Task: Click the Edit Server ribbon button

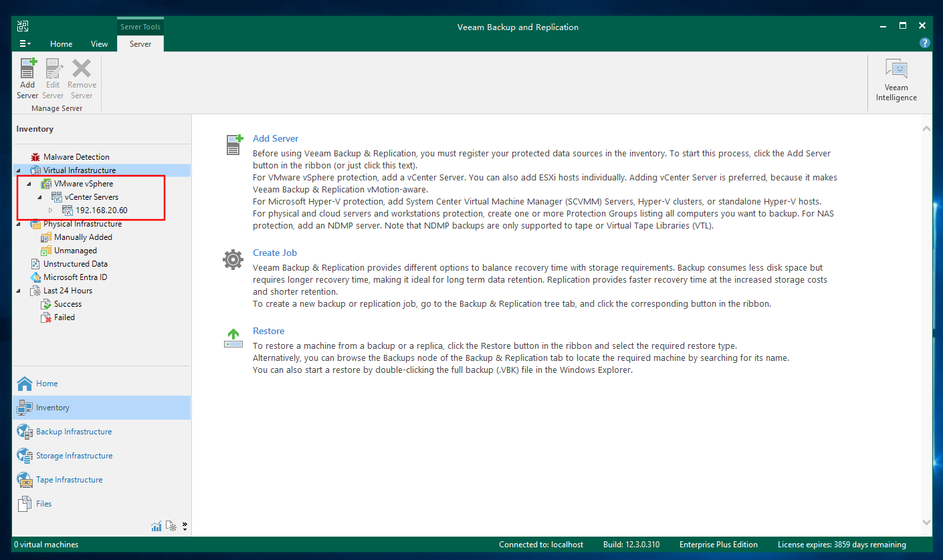Action: (x=53, y=79)
